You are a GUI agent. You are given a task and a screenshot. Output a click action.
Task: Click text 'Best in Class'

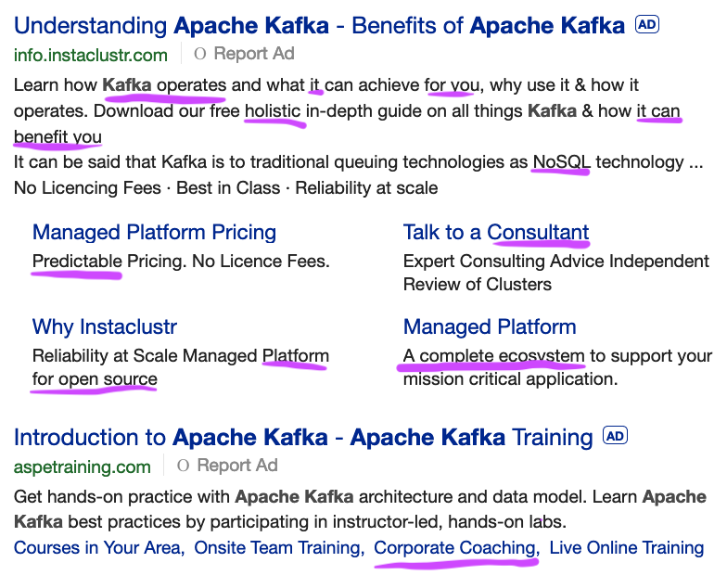228,188
